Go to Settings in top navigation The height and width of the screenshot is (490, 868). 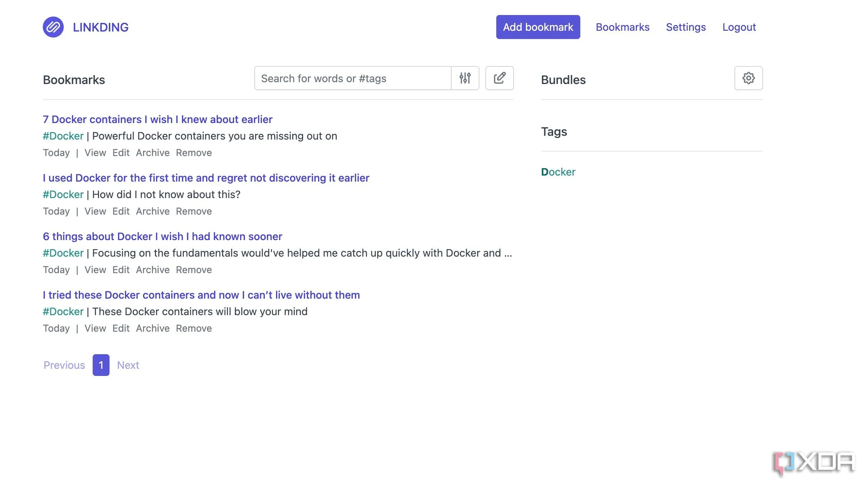[x=685, y=27]
